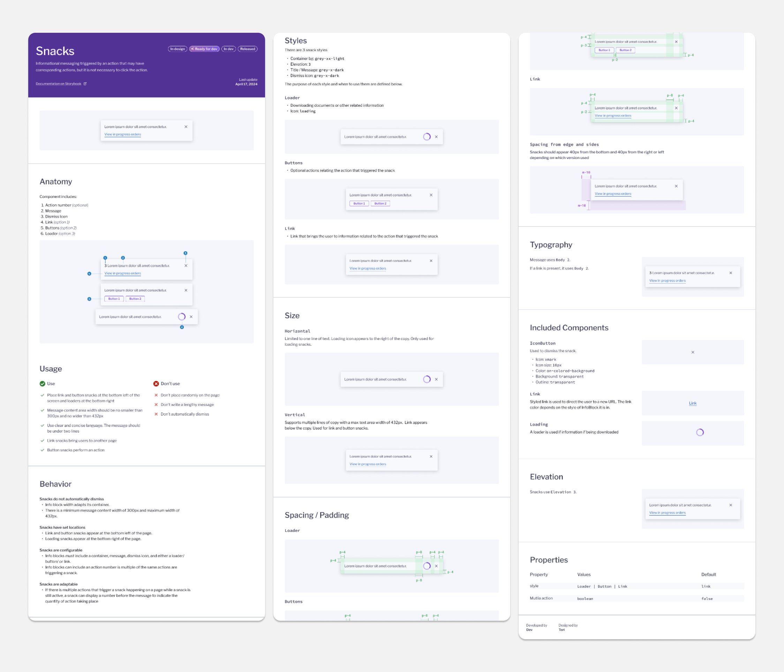This screenshot has height=672, width=784.
Task: Click xmark icon in IconButton preview
Action: [x=693, y=352]
